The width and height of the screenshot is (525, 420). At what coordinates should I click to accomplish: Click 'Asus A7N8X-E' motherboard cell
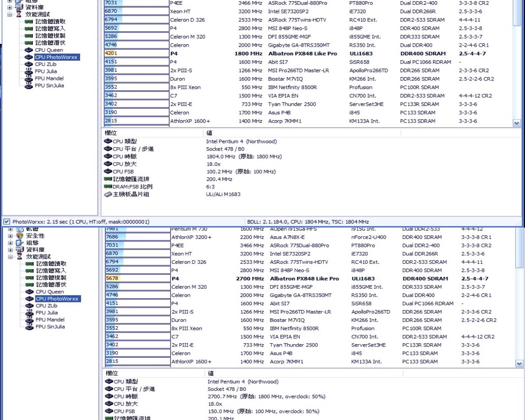[287, 237]
